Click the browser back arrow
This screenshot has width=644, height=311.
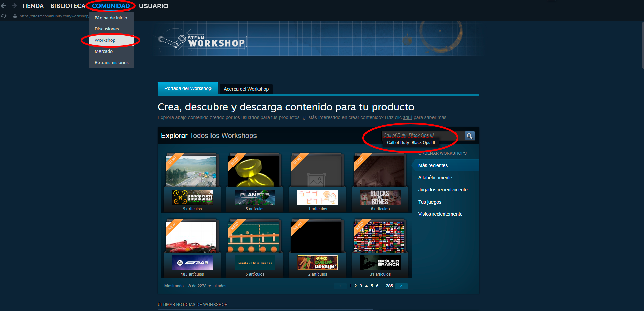point(4,6)
